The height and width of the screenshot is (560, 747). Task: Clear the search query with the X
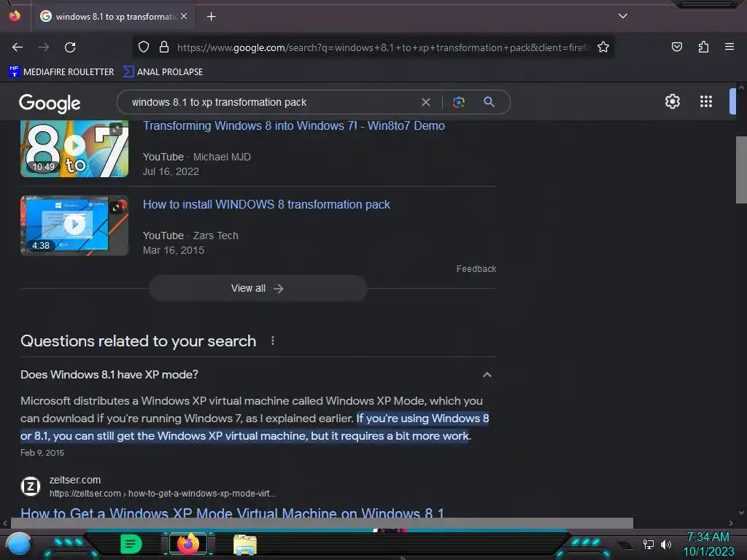[x=426, y=102]
